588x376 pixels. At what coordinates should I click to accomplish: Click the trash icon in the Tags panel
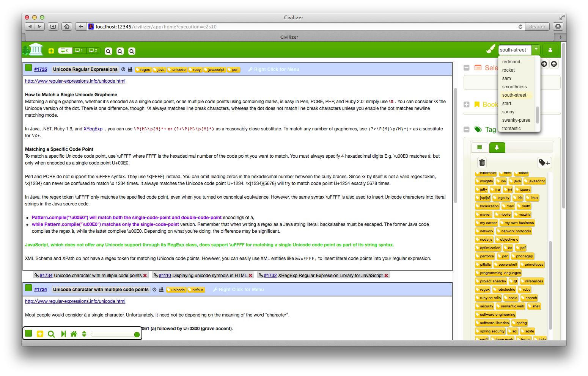tap(482, 162)
